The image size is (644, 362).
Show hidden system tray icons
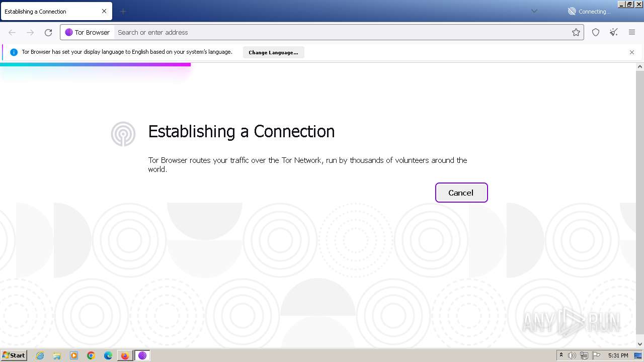tap(561, 355)
